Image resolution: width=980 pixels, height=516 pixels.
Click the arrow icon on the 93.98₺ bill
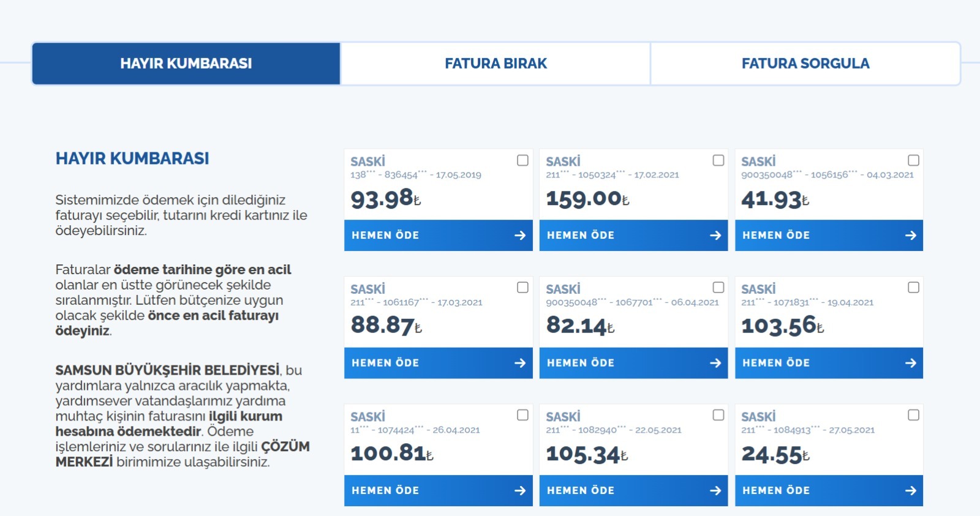[520, 236]
